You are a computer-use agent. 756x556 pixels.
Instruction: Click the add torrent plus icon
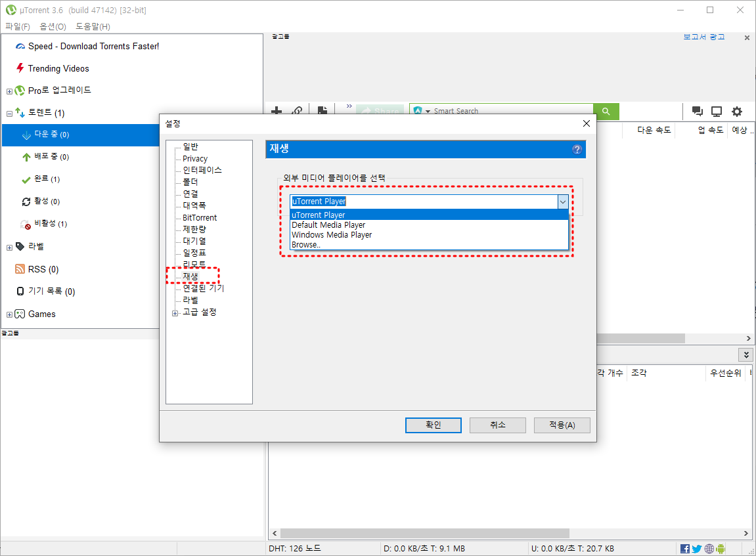pos(277,111)
